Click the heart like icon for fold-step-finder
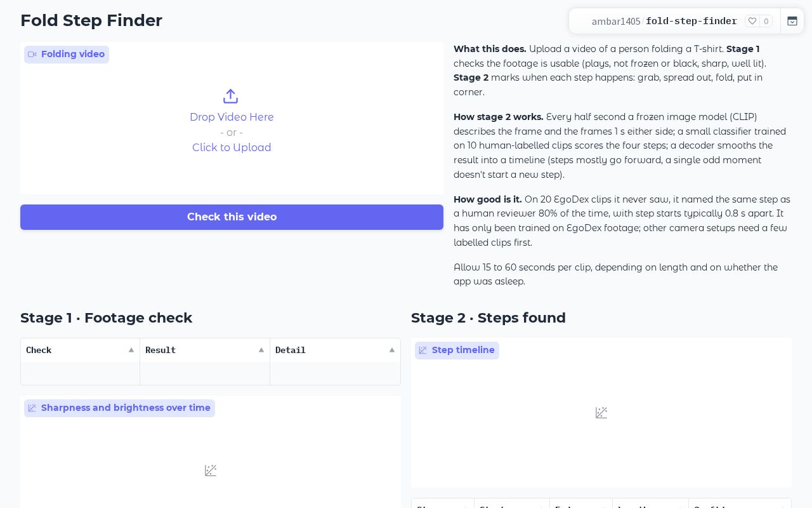This screenshot has height=508, width=812. pyautogui.click(x=752, y=21)
